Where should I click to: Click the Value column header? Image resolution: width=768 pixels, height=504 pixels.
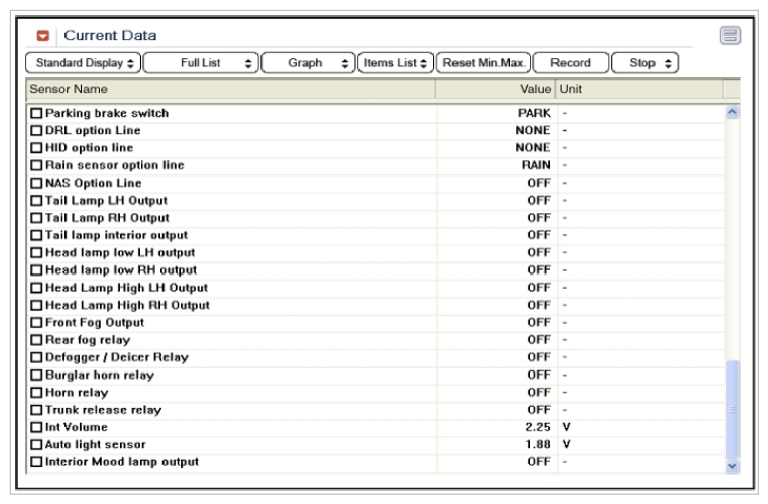click(x=495, y=89)
